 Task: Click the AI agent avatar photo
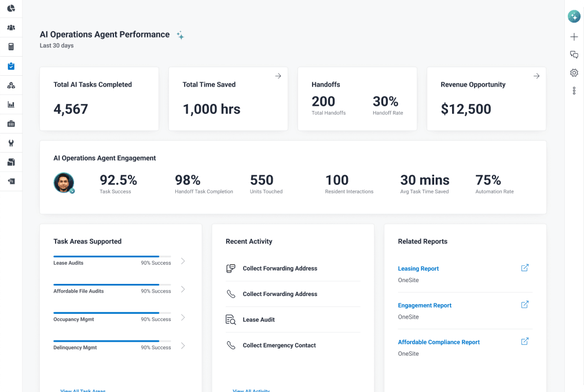point(64,183)
